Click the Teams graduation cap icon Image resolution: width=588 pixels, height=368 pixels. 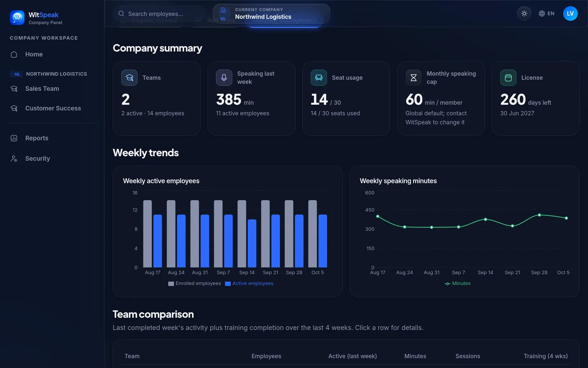(x=129, y=78)
